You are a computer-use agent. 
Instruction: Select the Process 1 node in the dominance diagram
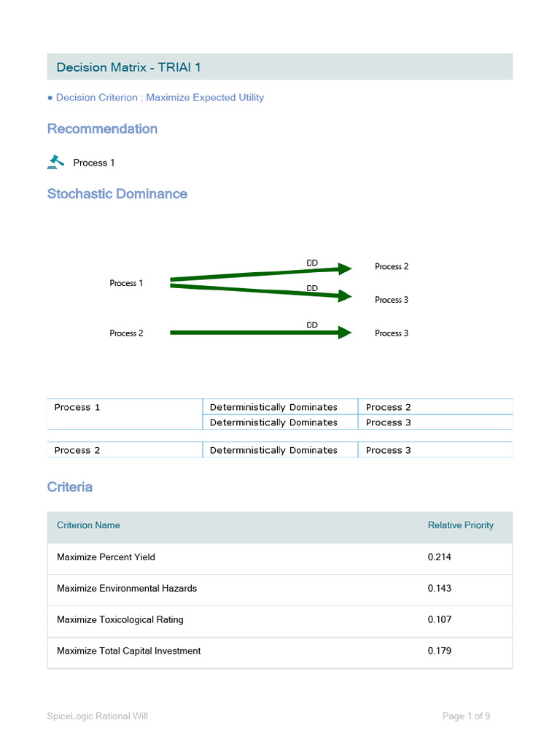(126, 283)
